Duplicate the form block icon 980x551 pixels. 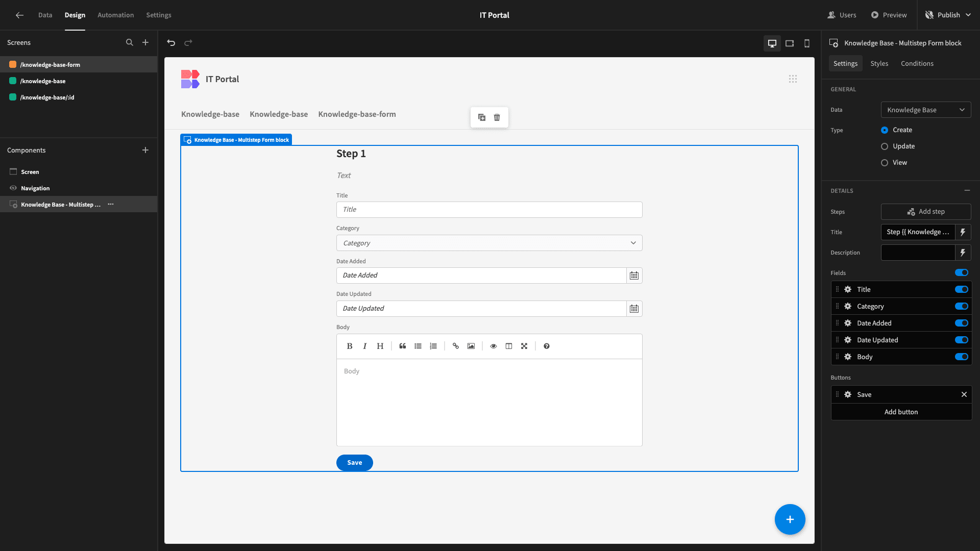click(482, 117)
